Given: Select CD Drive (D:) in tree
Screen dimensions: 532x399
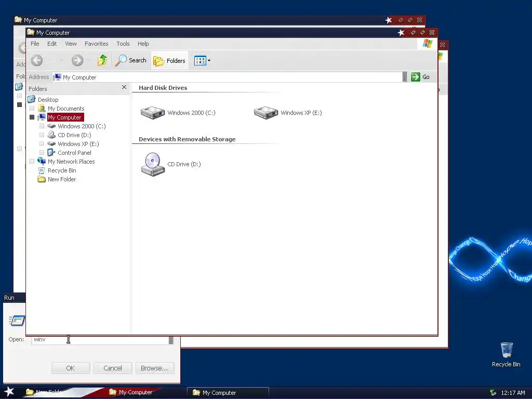Looking at the screenshot, I should pos(74,135).
